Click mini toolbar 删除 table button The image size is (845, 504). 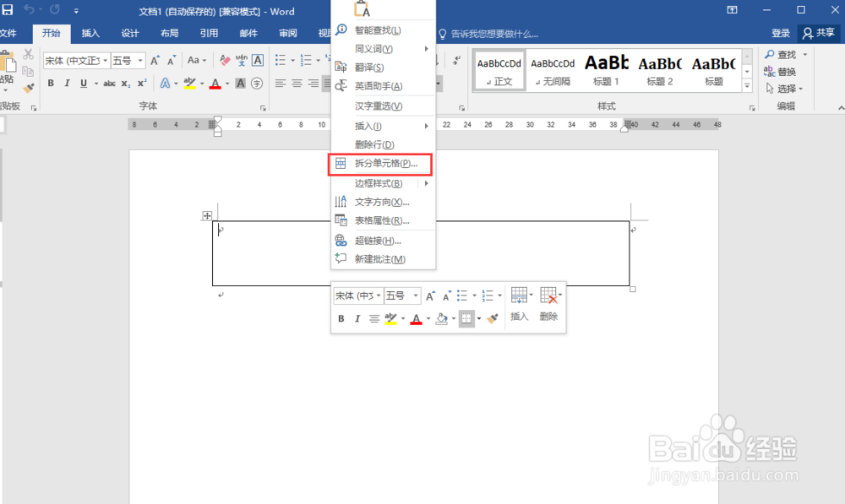(550, 305)
